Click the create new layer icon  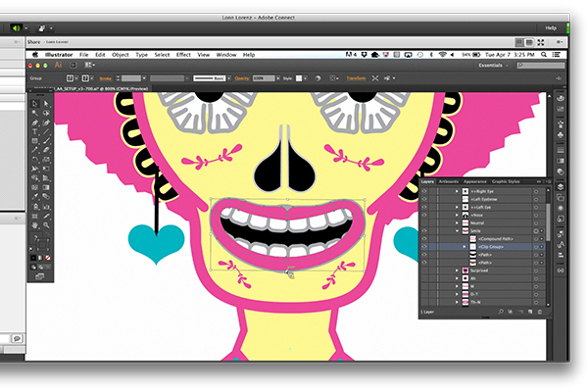pos(530,311)
